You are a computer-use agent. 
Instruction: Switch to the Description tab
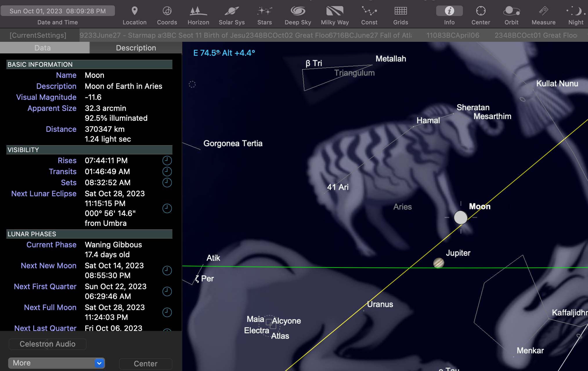point(136,48)
